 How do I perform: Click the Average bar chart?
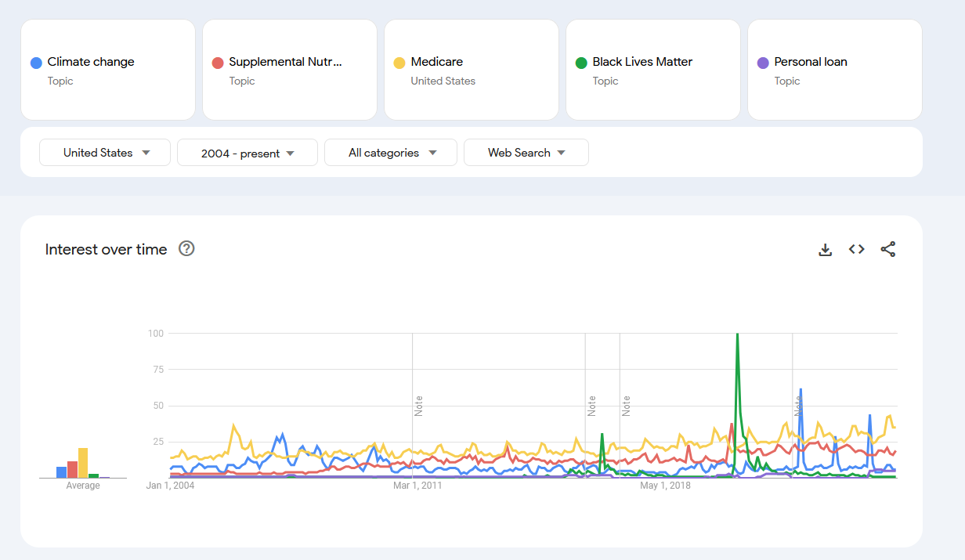82,463
